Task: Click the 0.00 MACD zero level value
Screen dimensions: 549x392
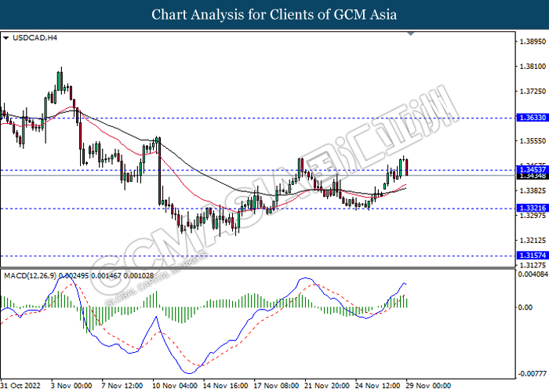Action: pyautogui.click(x=525, y=307)
